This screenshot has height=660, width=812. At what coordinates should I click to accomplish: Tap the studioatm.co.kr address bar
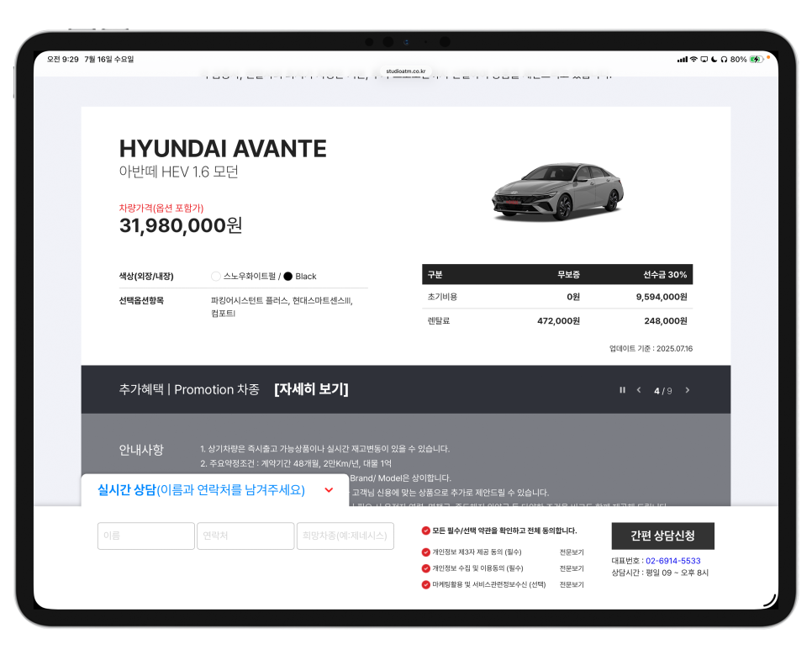(405, 71)
